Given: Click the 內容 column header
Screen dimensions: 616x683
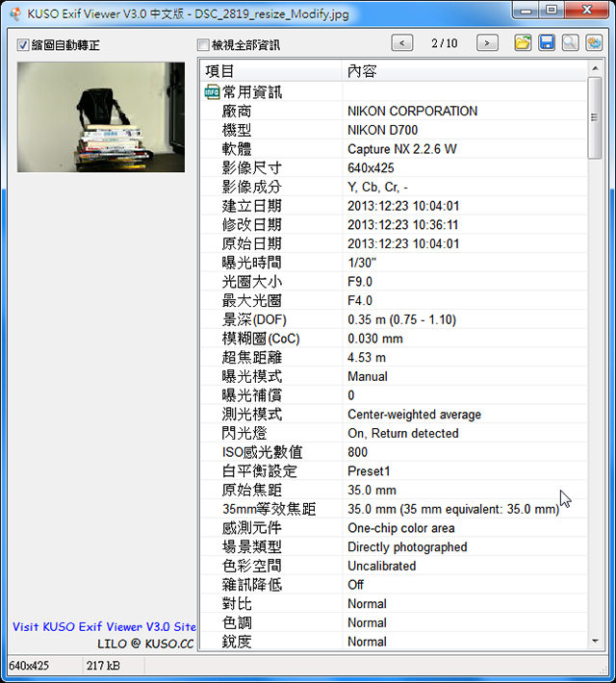Looking at the screenshot, I should point(465,71).
